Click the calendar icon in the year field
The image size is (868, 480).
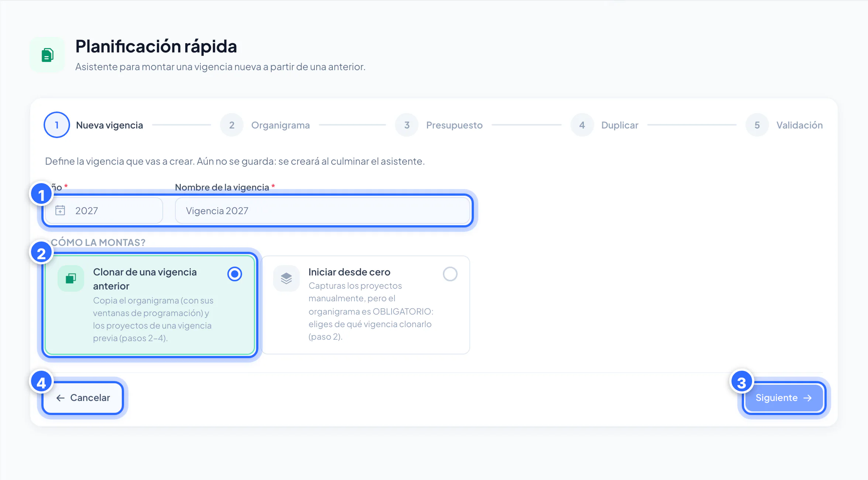pyautogui.click(x=60, y=210)
